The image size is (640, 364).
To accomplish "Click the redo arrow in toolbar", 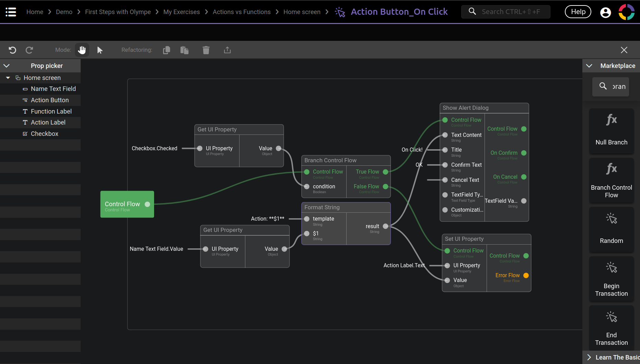I will pyautogui.click(x=30, y=50).
